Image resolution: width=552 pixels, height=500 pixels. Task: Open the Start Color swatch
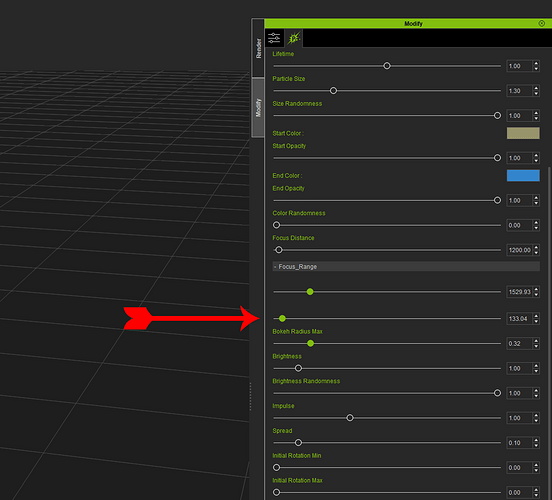tap(523, 133)
